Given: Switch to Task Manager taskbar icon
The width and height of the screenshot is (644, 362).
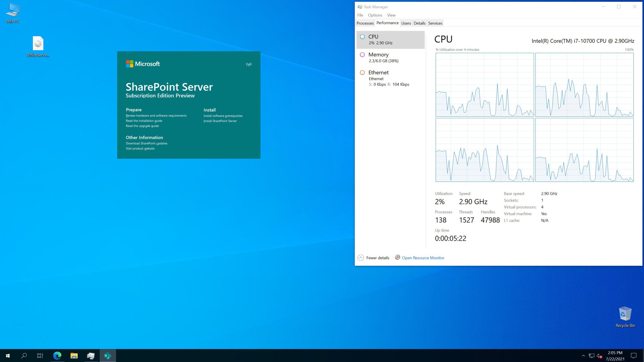Looking at the screenshot, I should pyautogui.click(x=91, y=356).
